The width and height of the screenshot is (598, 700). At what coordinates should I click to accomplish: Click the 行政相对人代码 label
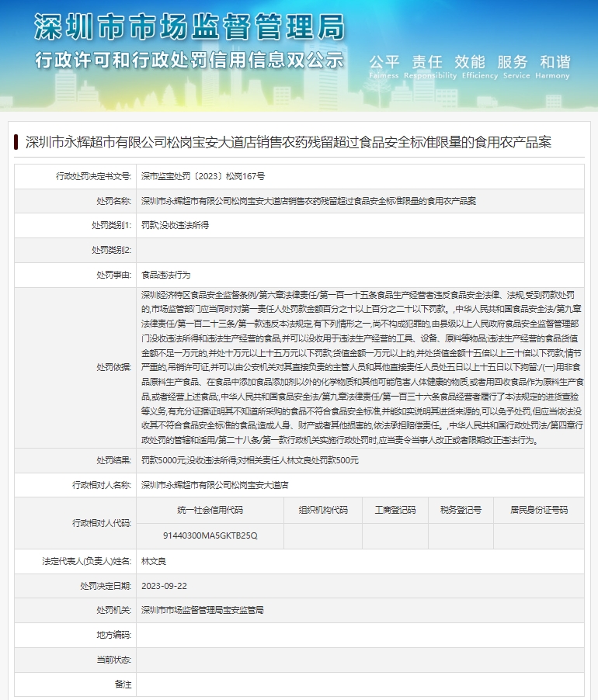pos(102,523)
